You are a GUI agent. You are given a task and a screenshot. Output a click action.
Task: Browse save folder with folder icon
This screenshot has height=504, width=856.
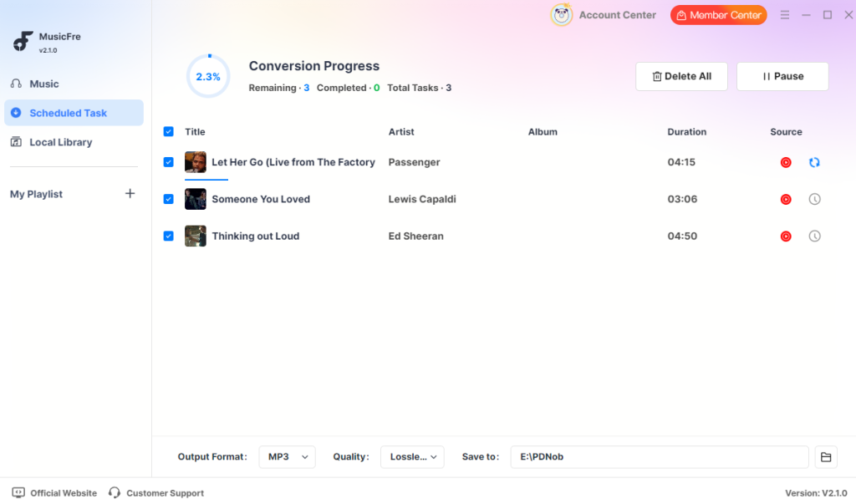click(x=825, y=457)
